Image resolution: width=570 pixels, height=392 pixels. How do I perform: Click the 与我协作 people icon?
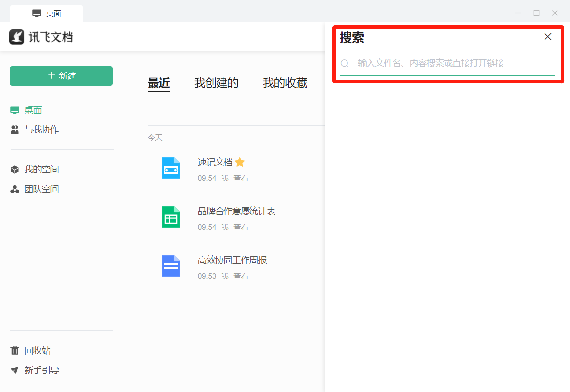coord(15,130)
